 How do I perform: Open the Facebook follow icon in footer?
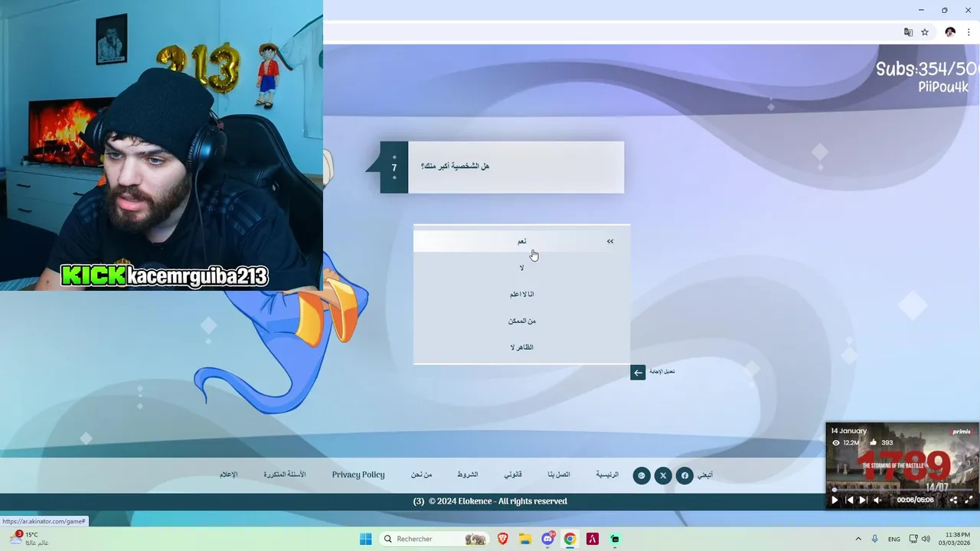click(684, 475)
